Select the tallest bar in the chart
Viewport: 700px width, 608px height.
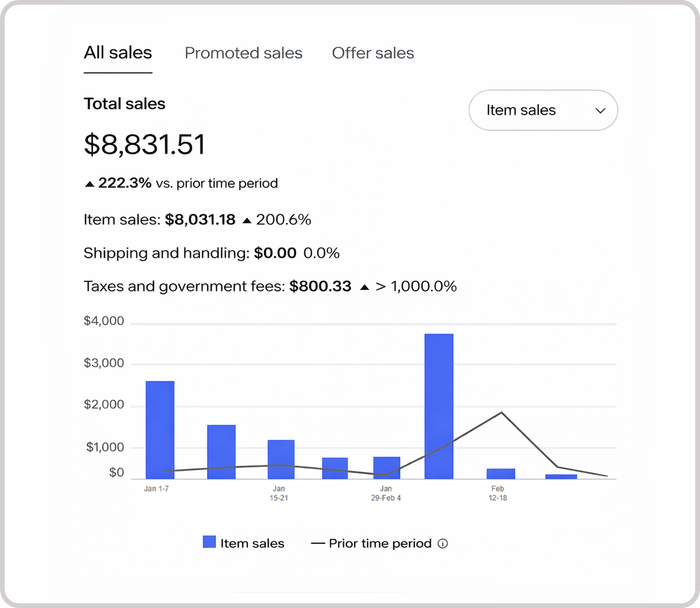(x=439, y=406)
